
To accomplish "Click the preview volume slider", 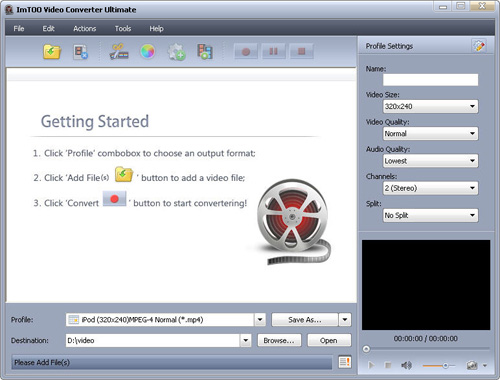I will pyautogui.click(x=439, y=366).
